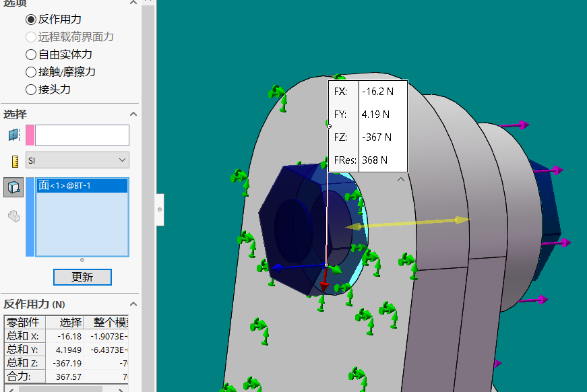Click the pink color swatch beside field

(x=30, y=135)
